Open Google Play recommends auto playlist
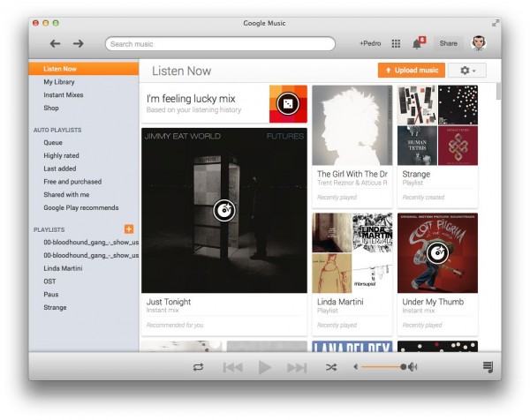Viewport: 530px width, 420px height. click(x=81, y=207)
